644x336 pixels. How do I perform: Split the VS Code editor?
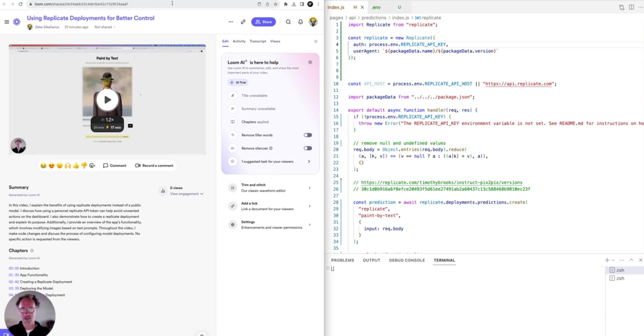pos(631,7)
